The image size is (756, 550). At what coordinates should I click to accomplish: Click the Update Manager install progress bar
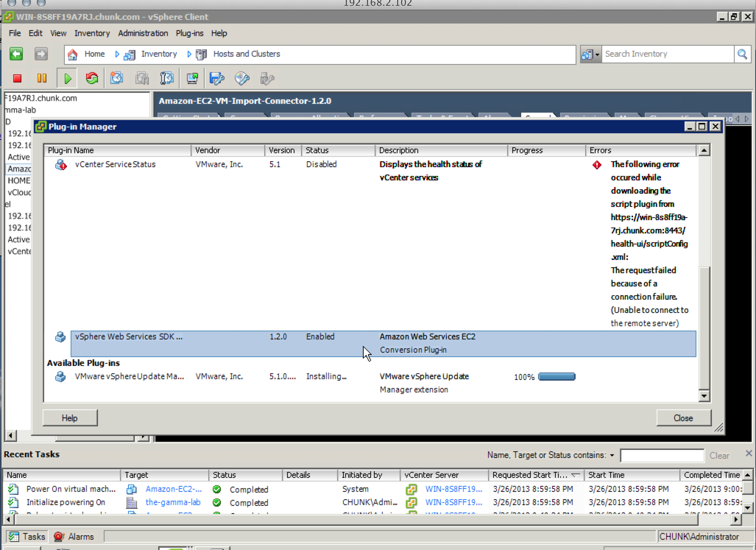[557, 377]
